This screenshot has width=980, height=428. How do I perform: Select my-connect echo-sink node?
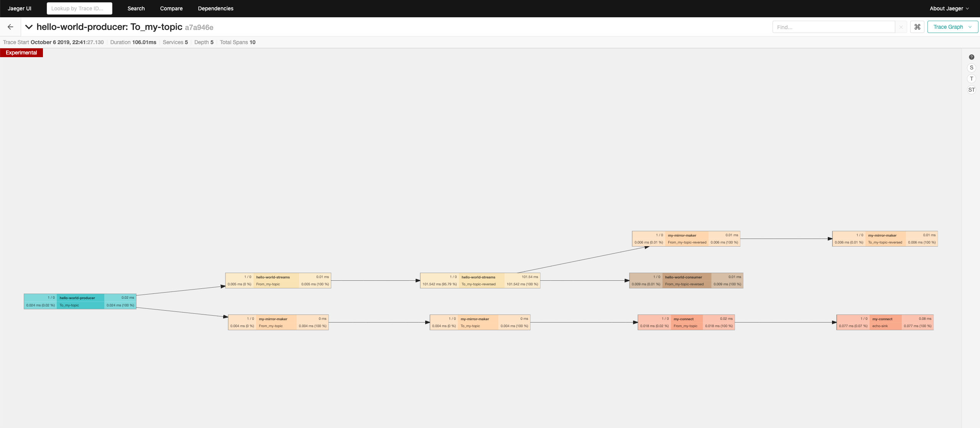pos(885,322)
